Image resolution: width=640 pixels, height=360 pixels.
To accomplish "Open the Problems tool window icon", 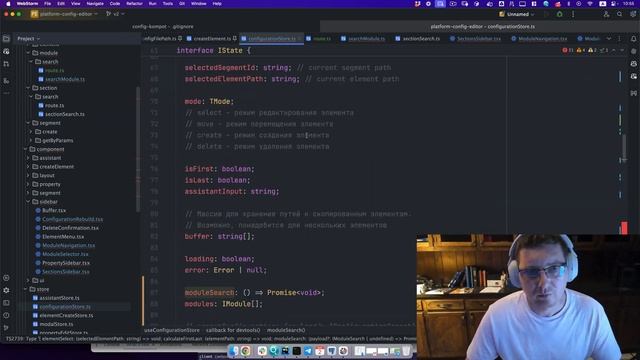I will tap(6, 315).
